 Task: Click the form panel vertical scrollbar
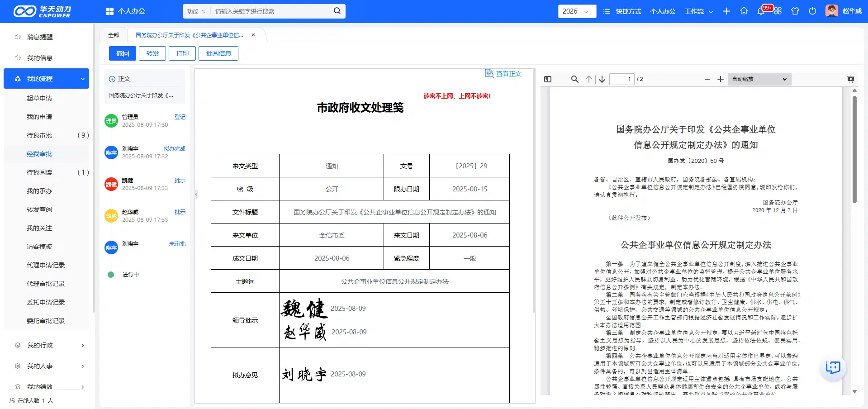(534, 190)
